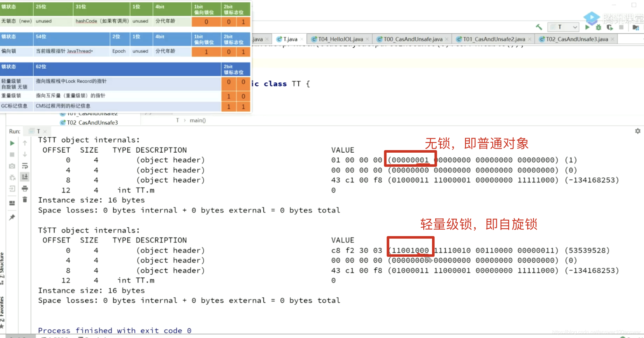Select T02_CasAndUnsafe3 in the project tree
This screenshot has width=644, height=338.
coord(89,123)
